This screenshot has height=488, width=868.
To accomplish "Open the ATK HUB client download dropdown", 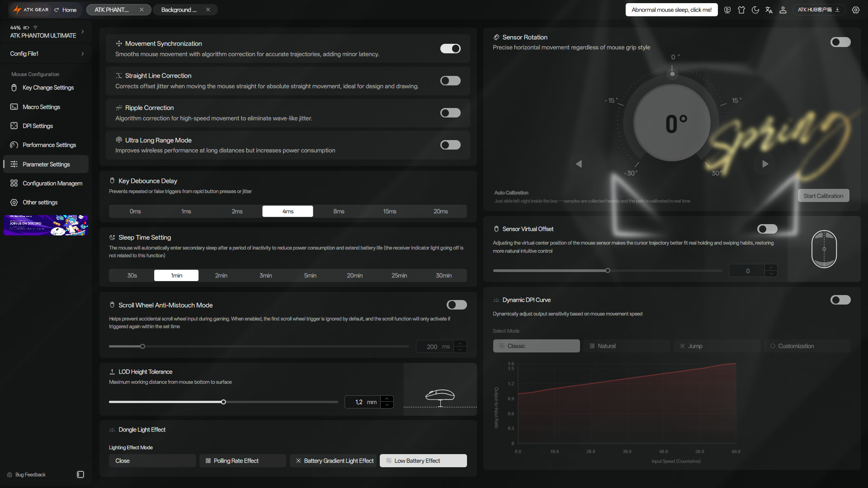I will click(819, 10).
